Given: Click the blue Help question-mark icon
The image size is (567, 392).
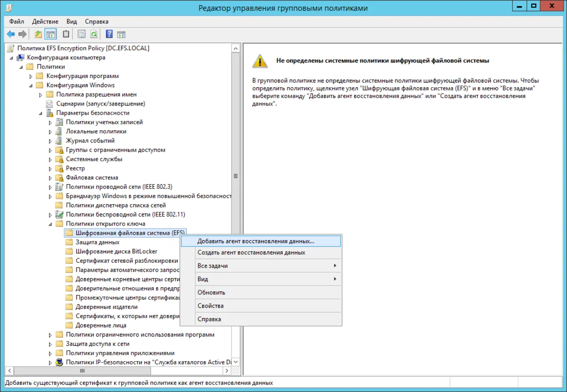Looking at the screenshot, I should [x=109, y=34].
